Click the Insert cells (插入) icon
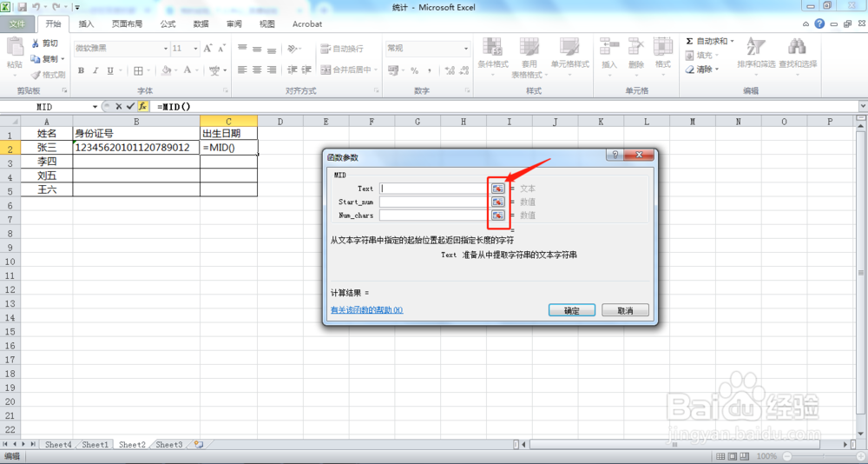This screenshot has width=868, height=464. [609, 48]
